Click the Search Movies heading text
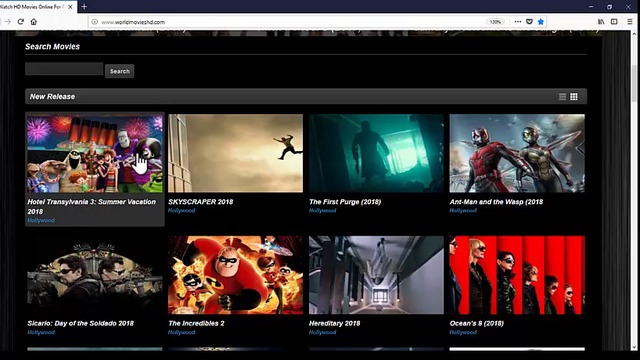640x360 pixels. pyautogui.click(x=52, y=47)
